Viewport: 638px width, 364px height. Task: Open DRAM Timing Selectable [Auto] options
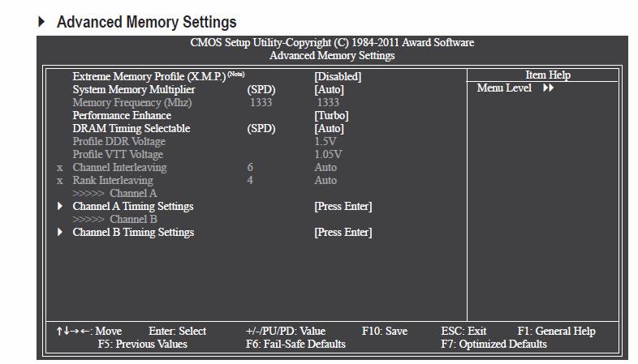[x=330, y=128]
